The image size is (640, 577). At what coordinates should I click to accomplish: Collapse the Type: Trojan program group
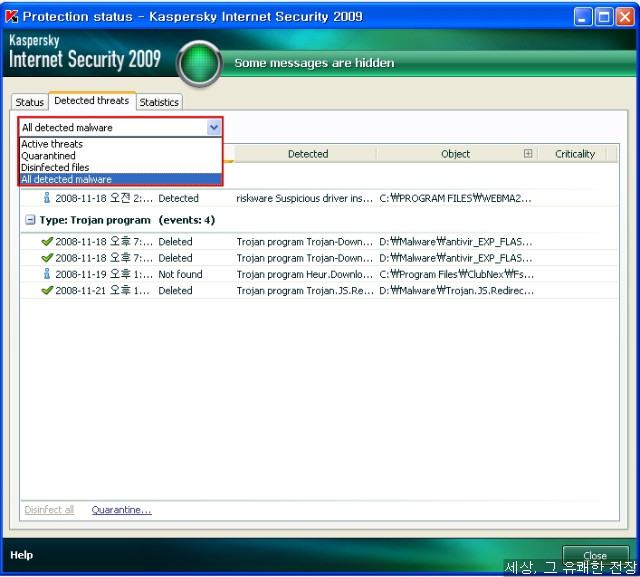coord(30,220)
